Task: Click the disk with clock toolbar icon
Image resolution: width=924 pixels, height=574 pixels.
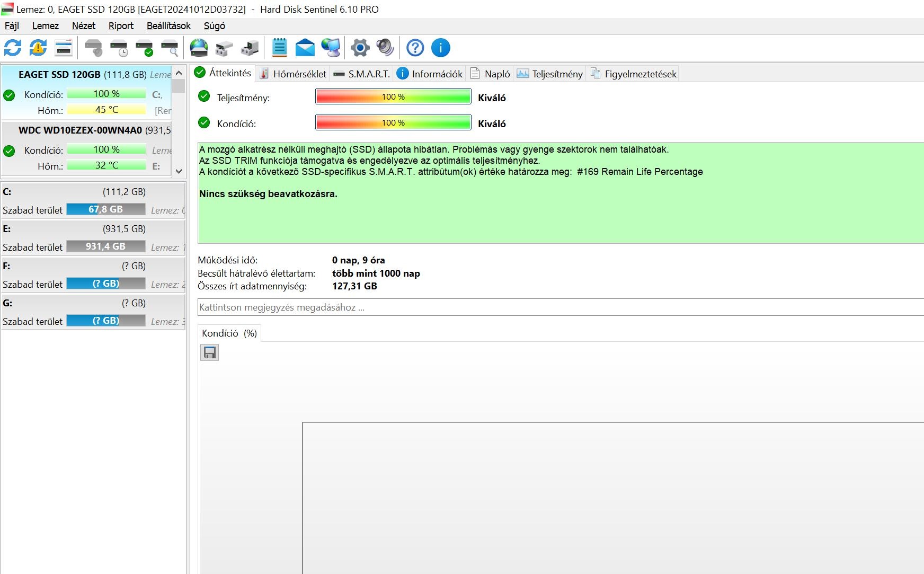Action: tap(119, 48)
